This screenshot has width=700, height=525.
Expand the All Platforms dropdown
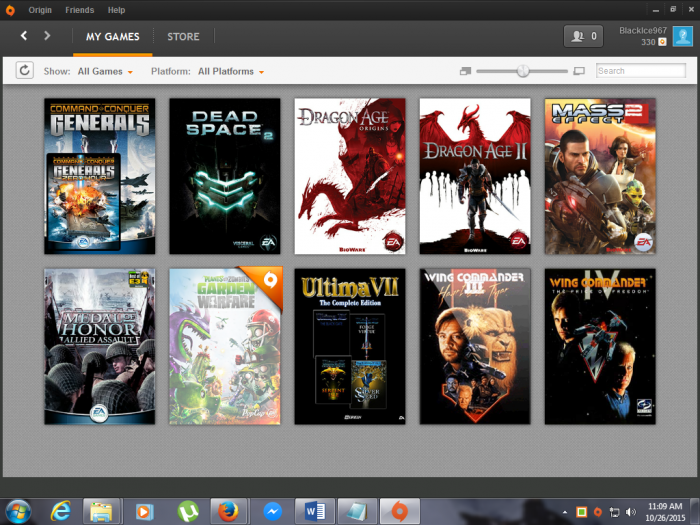coord(231,72)
